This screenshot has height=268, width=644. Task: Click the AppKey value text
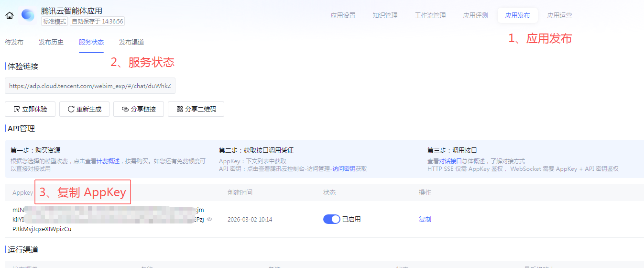(109, 219)
